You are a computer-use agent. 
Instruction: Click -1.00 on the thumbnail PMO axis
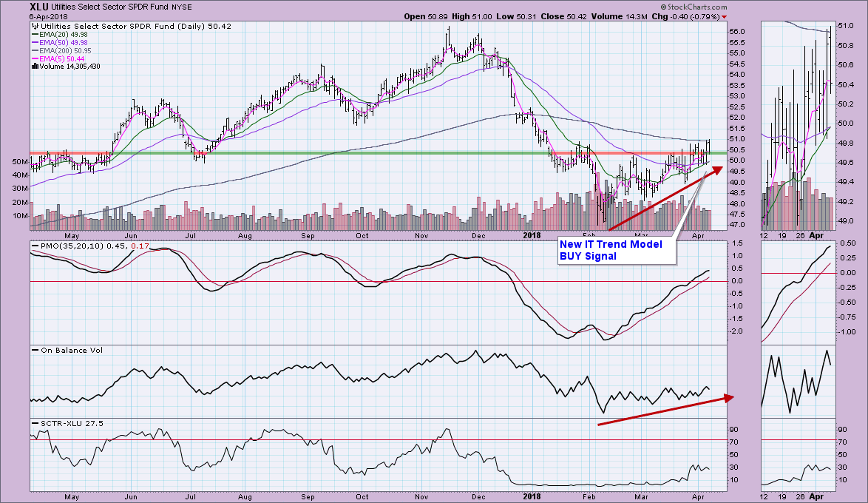point(847,332)
